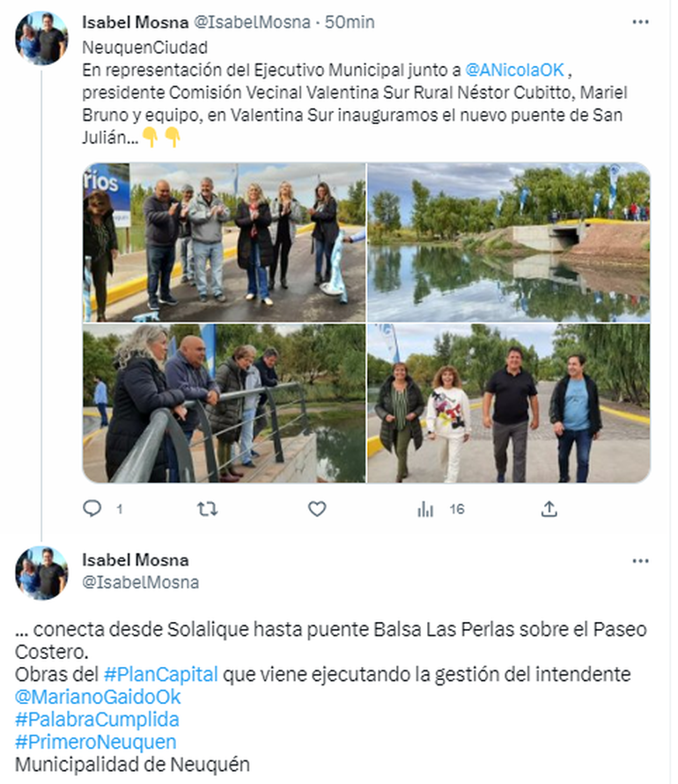
Task: Open the #PlanCapital hashtag
Action: pos(161,674)
